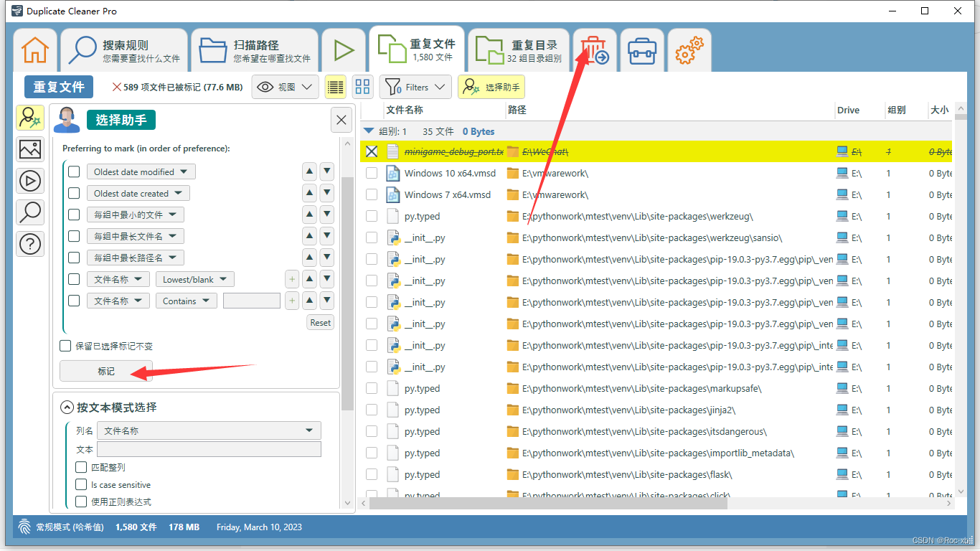Open Oldest date created dropdown
Screen dimensions: 980x551
pos(138,193)
